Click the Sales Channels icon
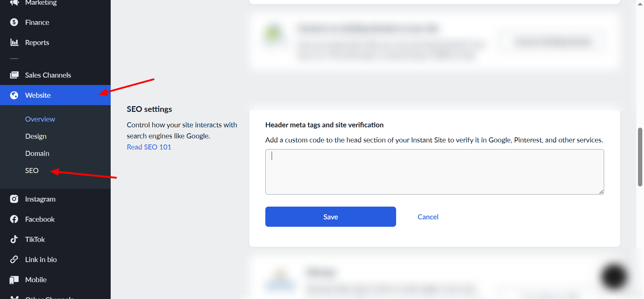The width and height of the screenshot is (644, 299). pos(14,75)
